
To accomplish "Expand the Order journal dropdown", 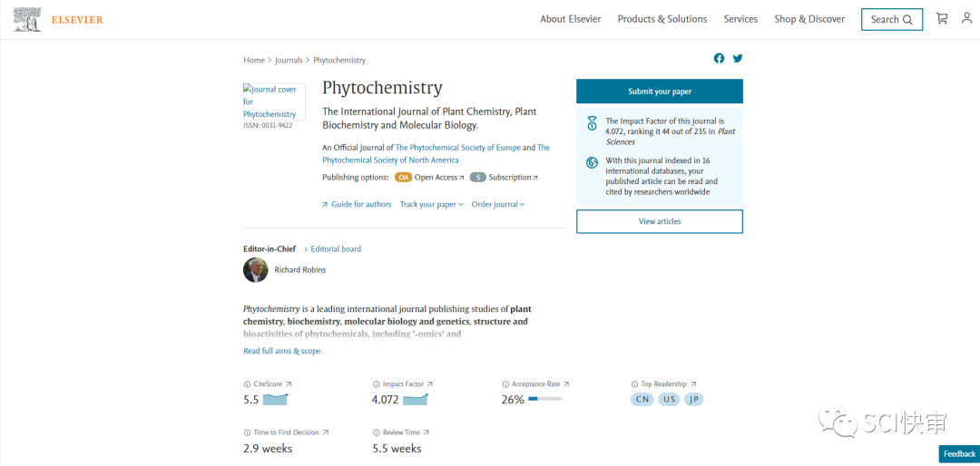I will coord(497,205).
